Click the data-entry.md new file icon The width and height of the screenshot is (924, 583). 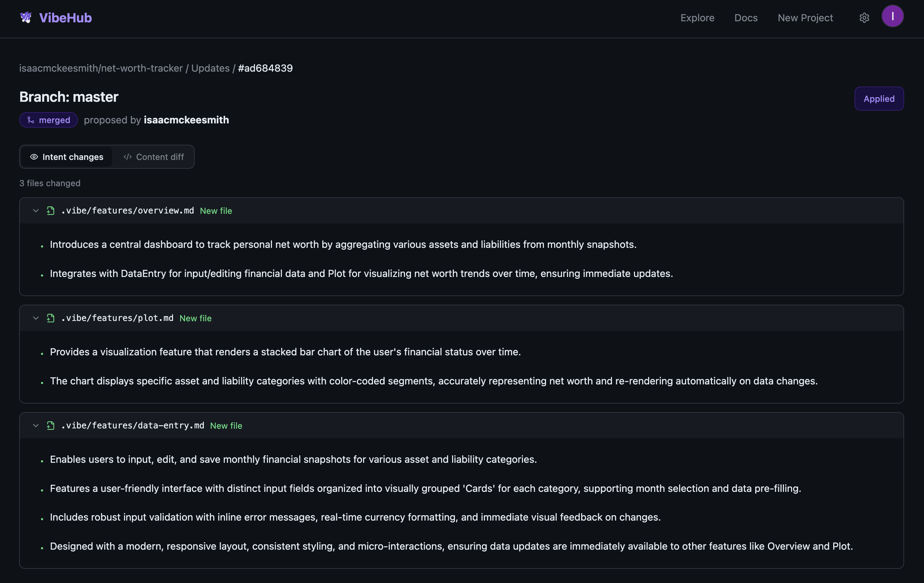click(51, 425)
